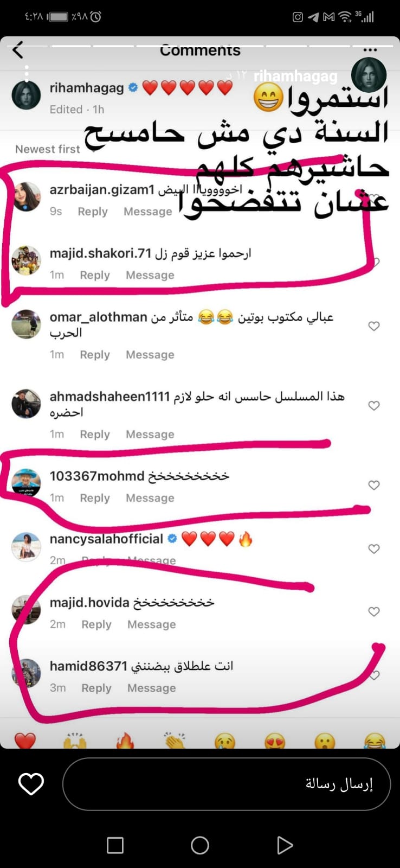Open the Newest first sort option
Screen dimensions: 400x868
coord(48,149)
